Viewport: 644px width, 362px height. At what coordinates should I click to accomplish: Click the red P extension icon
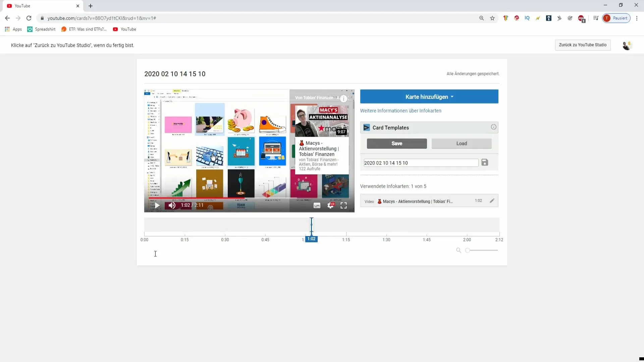coord(517,18)
